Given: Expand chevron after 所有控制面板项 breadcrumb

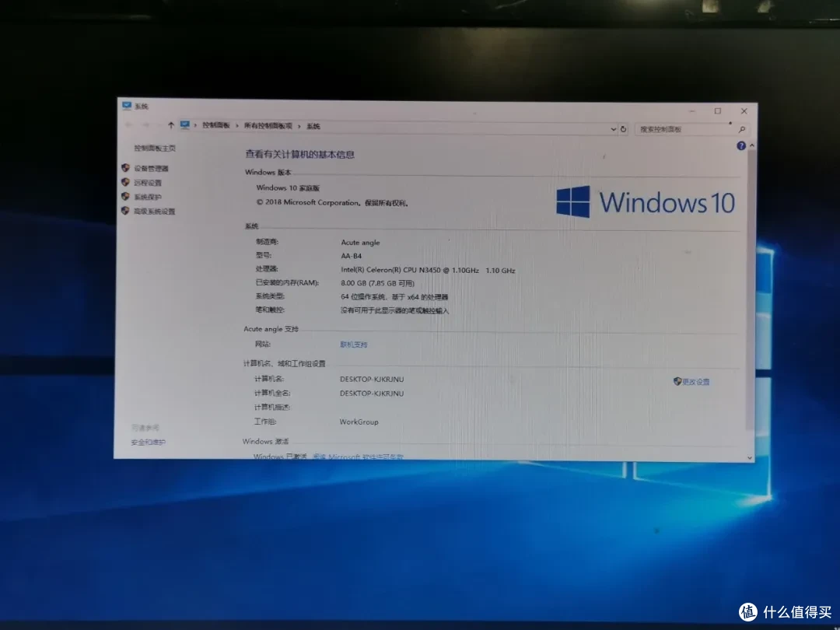Looking at the screenshot, I should coord(299,127).
